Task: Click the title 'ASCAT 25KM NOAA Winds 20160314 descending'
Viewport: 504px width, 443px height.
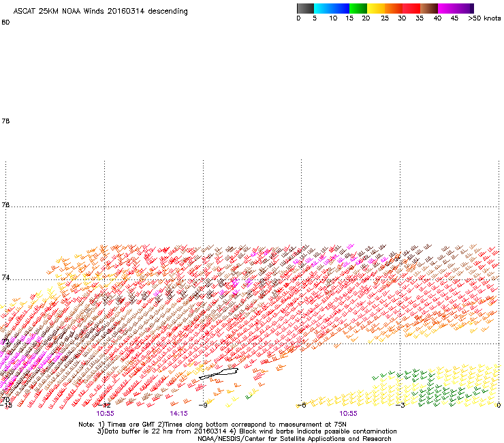Action: click(100, 12)
